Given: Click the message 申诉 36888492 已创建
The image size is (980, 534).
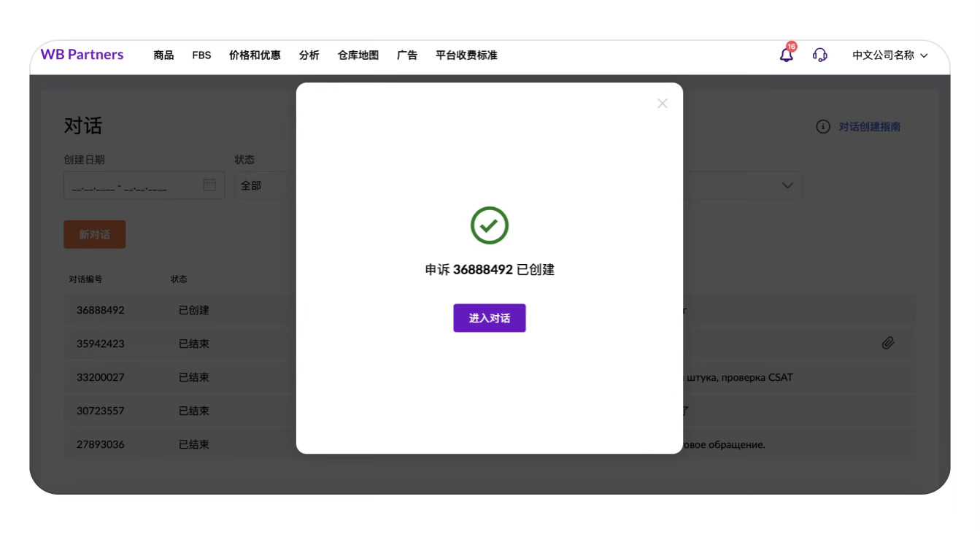Looking at the screenshot, I should click(490, 270).
